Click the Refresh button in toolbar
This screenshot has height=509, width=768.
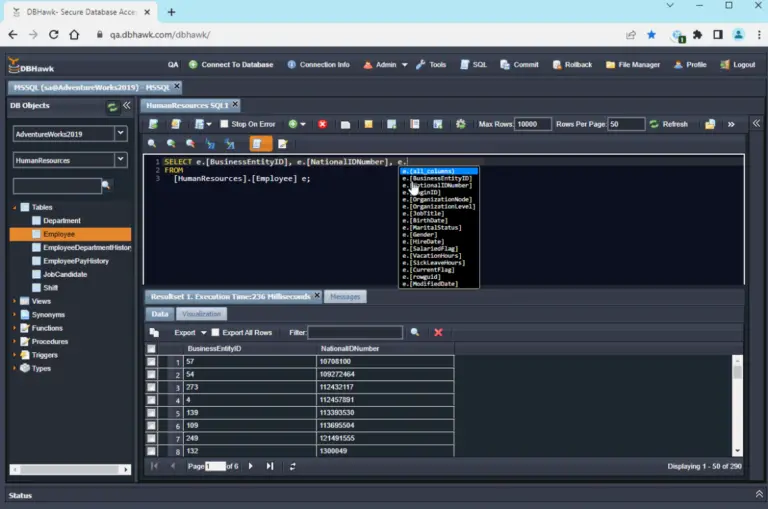pos(669,124)
